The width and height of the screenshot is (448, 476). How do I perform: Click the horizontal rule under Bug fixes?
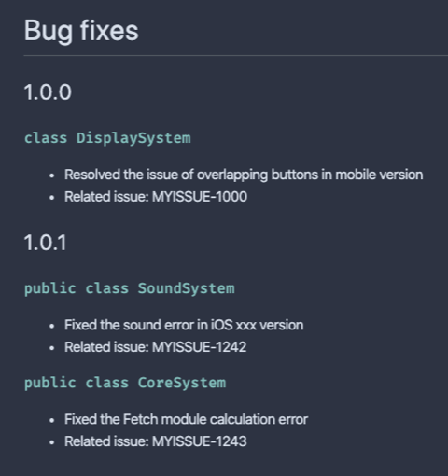(x=236, y=56)
